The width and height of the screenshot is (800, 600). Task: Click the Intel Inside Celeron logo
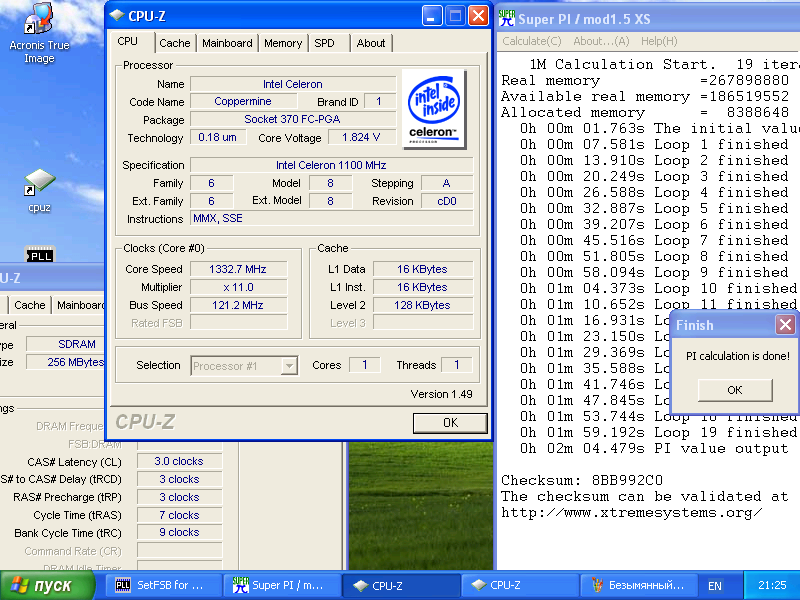pos(434,109)
